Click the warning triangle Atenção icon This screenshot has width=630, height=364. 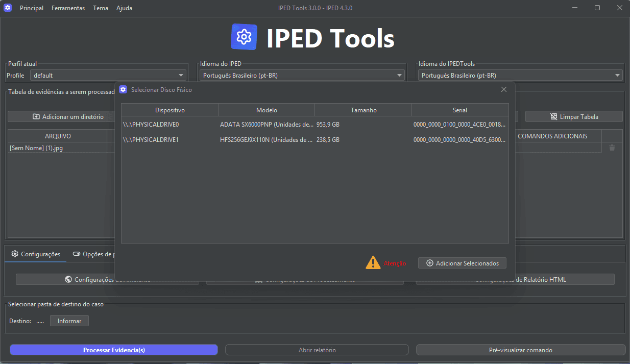[373, 263]
